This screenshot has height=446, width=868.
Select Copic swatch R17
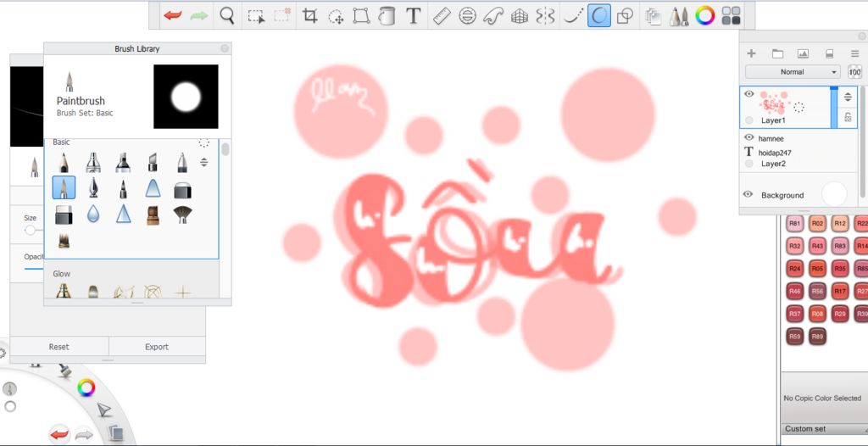click(840, 291)
